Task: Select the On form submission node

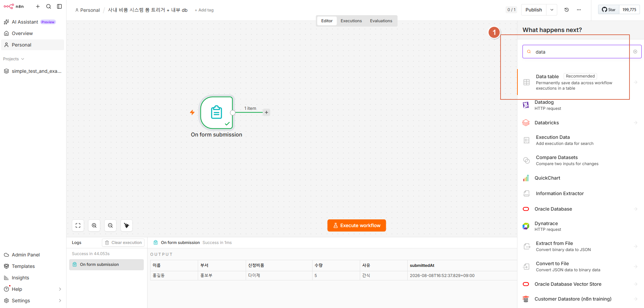Action: coord(217,113)
